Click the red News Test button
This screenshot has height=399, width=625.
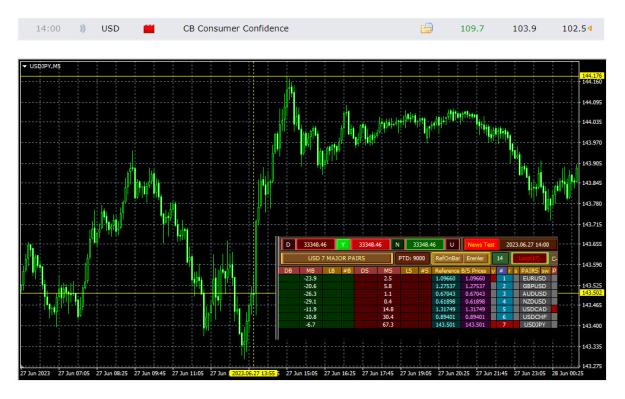point(481,244)
